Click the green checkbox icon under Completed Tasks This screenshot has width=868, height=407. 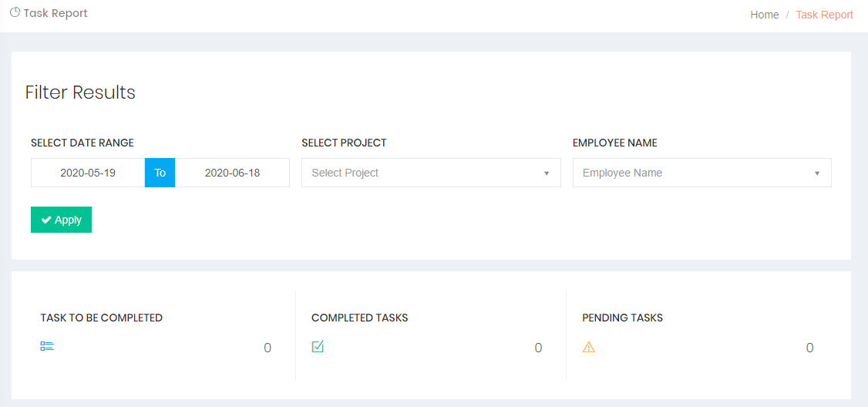[318, 347]
